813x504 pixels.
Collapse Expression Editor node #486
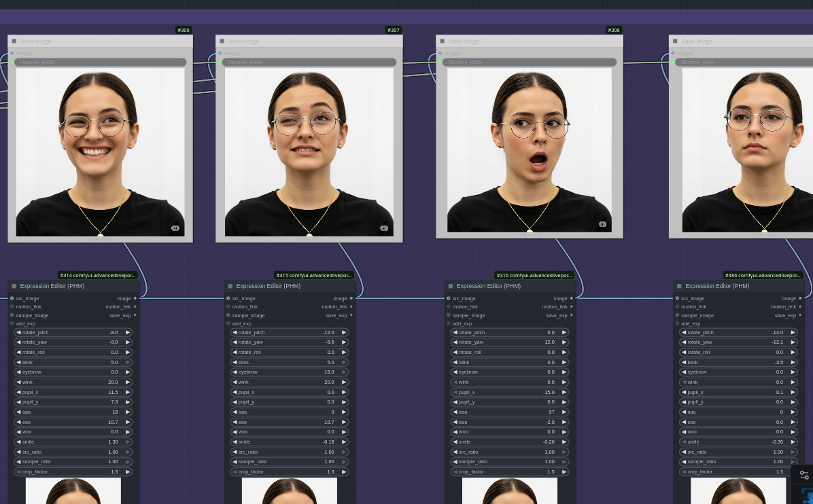click(x=677, y=286)
